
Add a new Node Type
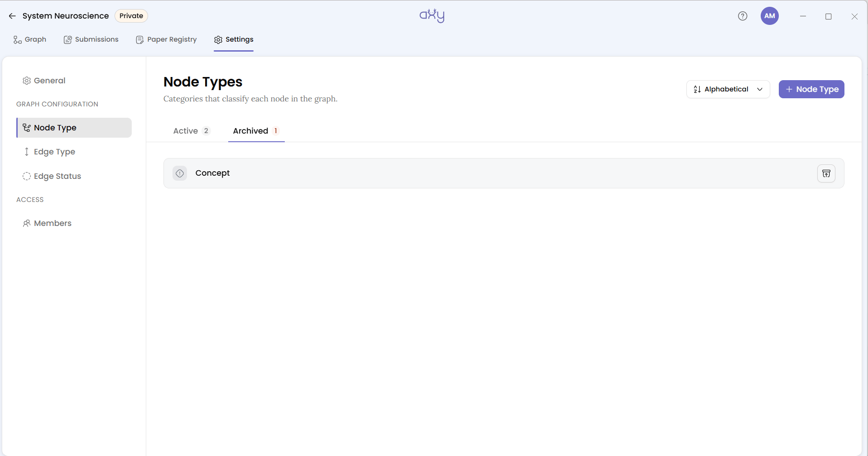click(x=811, y=89)
